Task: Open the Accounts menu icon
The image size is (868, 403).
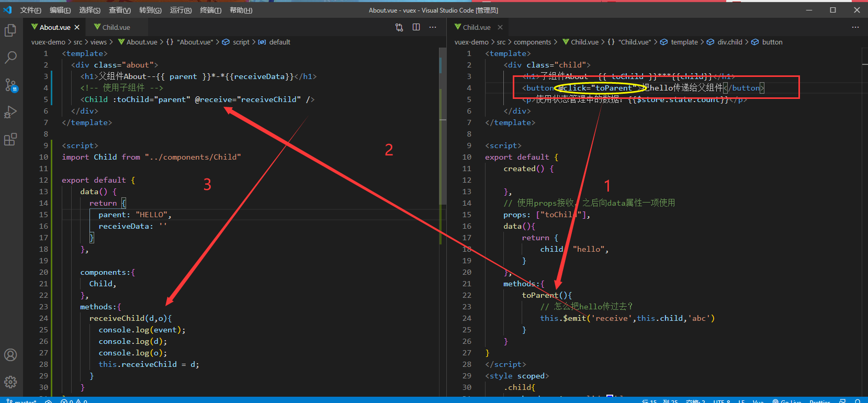Action: tap(10, 355)
